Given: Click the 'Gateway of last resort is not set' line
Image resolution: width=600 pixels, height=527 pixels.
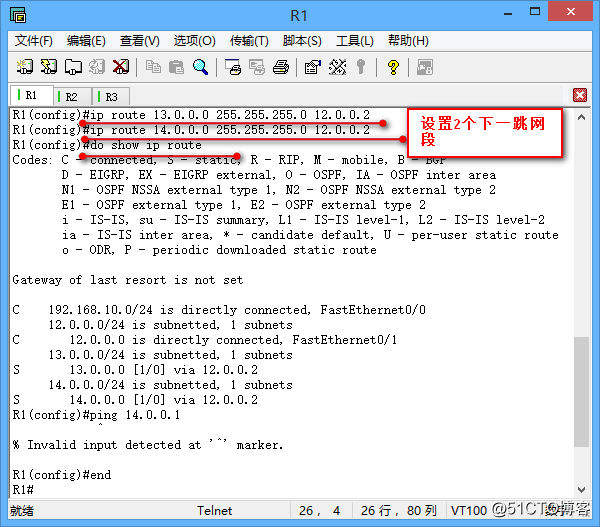Looking at the screenshot, I should (128, 280).
